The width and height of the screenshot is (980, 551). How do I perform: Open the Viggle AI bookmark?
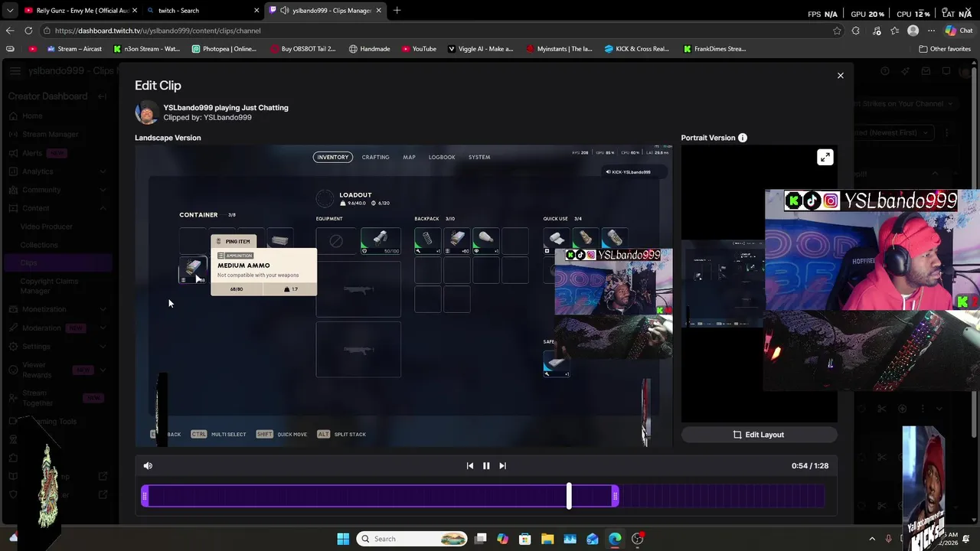click(481, 49)
